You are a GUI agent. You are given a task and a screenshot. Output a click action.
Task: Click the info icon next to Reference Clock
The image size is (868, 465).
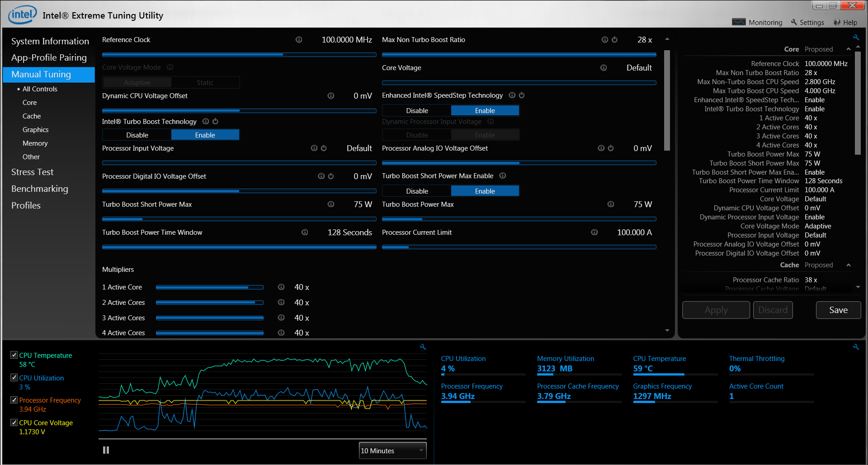tap(299, 40)
